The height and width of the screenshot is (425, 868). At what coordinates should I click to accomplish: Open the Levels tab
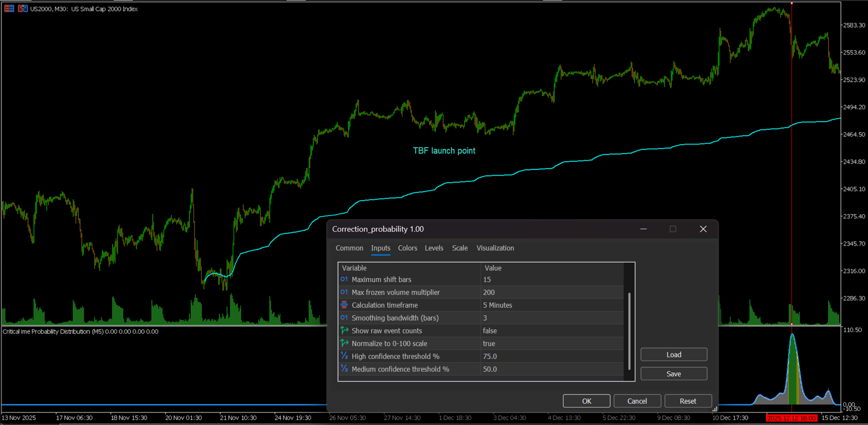click(x=434, y=248)
